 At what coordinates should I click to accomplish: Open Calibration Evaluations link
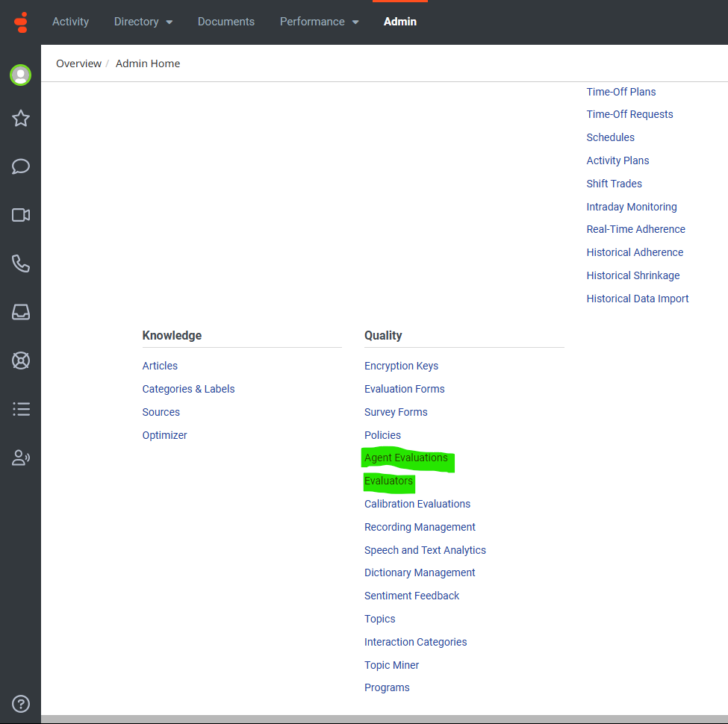[417, 504]
